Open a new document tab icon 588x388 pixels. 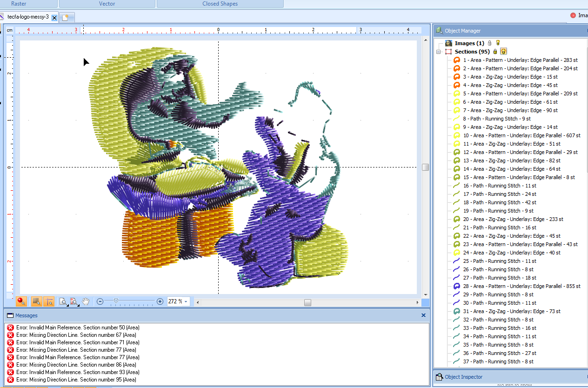point(67,17)
